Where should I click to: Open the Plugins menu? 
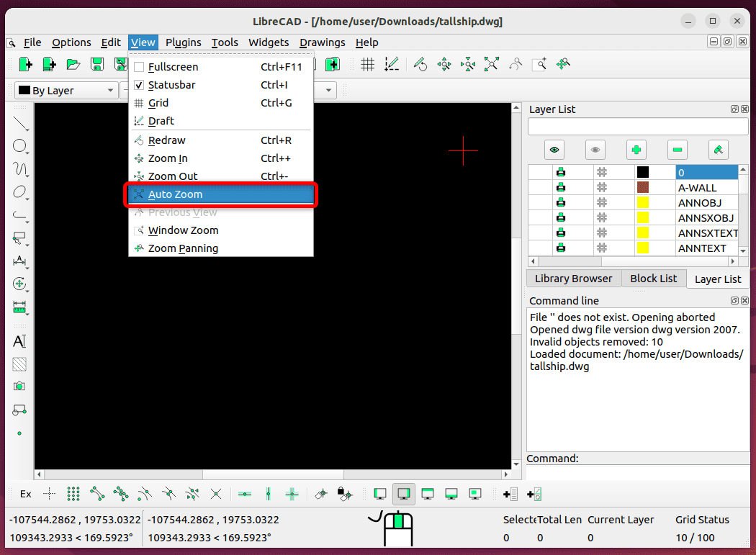183,42
